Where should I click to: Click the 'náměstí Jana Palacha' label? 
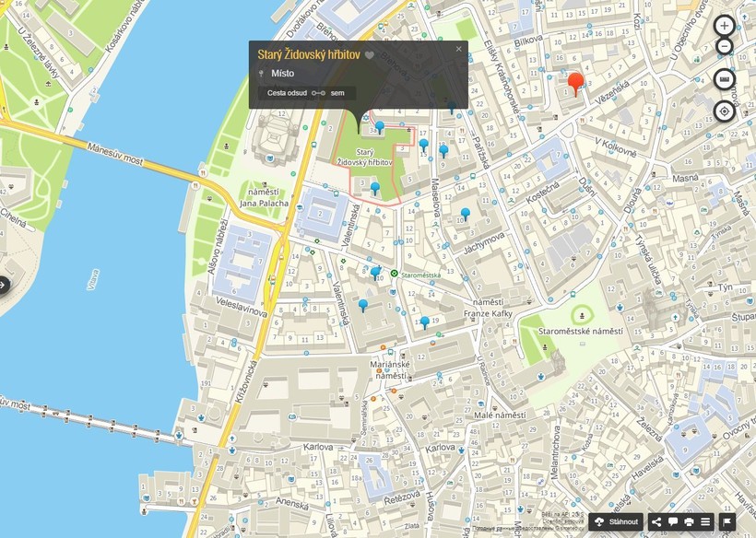click(265, 197)
